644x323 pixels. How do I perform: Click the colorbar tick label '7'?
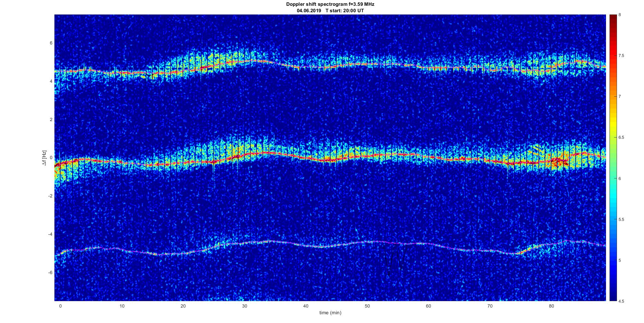tap(620, 97)
